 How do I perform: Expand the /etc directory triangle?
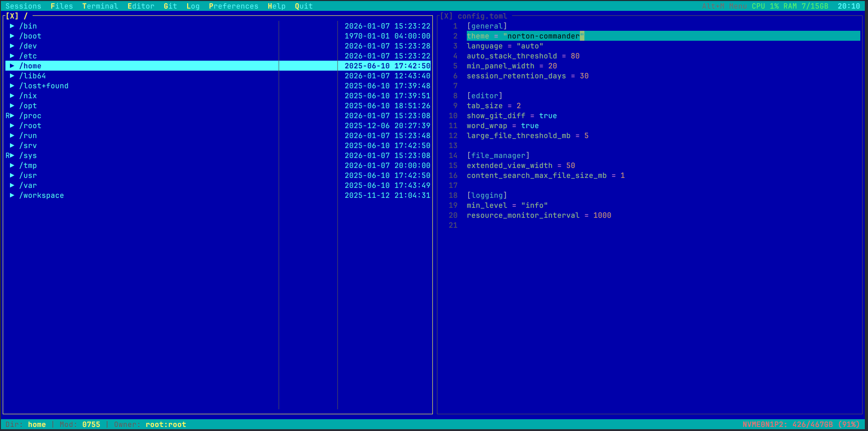click(12, 56)
